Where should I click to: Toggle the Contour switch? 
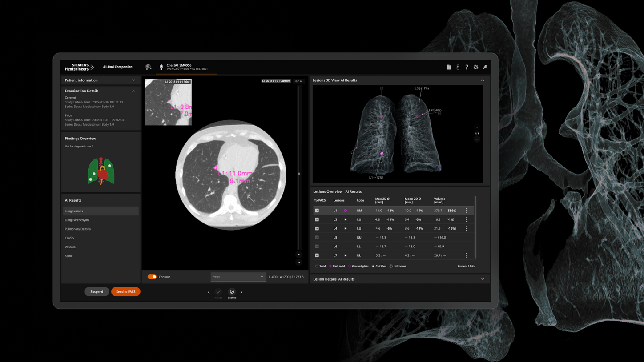tap(152, 277)
